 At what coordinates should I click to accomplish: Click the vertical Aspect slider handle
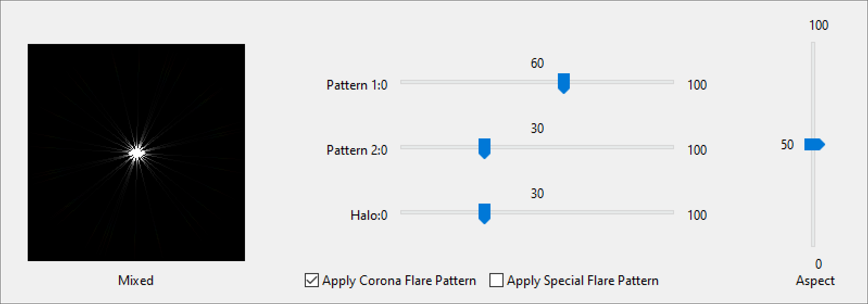[814, 144]
